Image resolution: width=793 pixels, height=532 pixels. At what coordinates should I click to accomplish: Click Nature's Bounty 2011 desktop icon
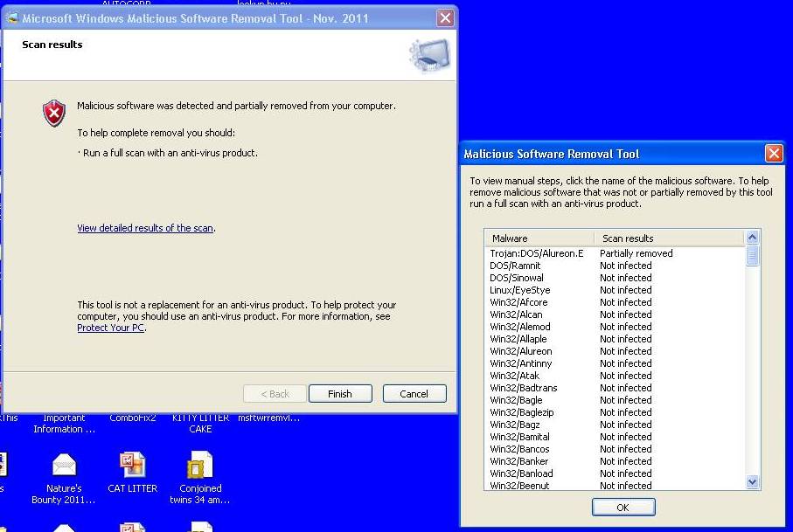click(64, 479)
